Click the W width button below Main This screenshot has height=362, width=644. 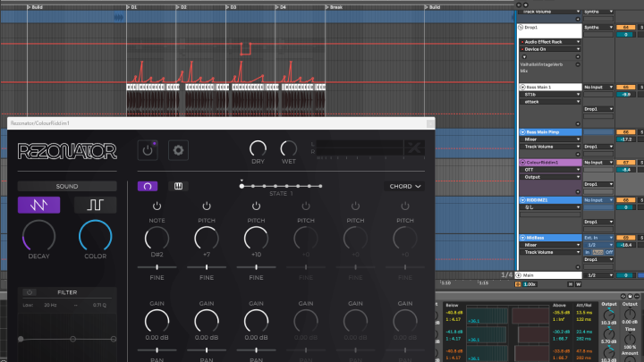point(578,284)
